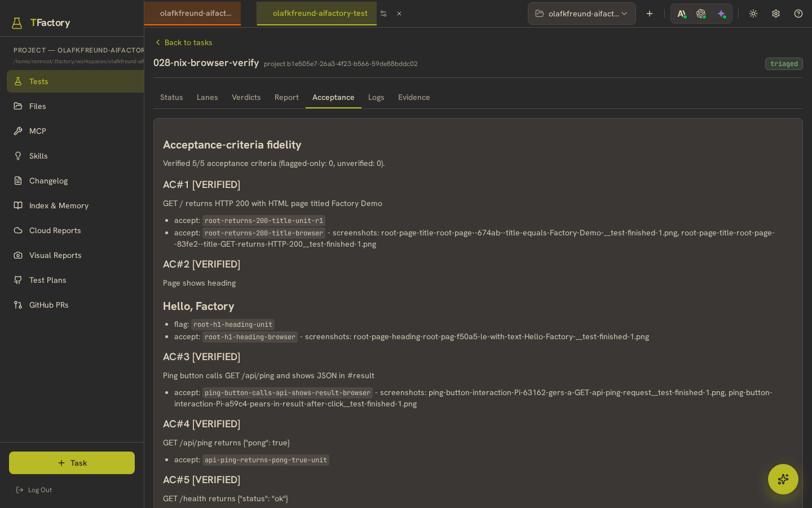
Task: Click the AC#5 [VERIFIED] heading
Action: (201, 480)
